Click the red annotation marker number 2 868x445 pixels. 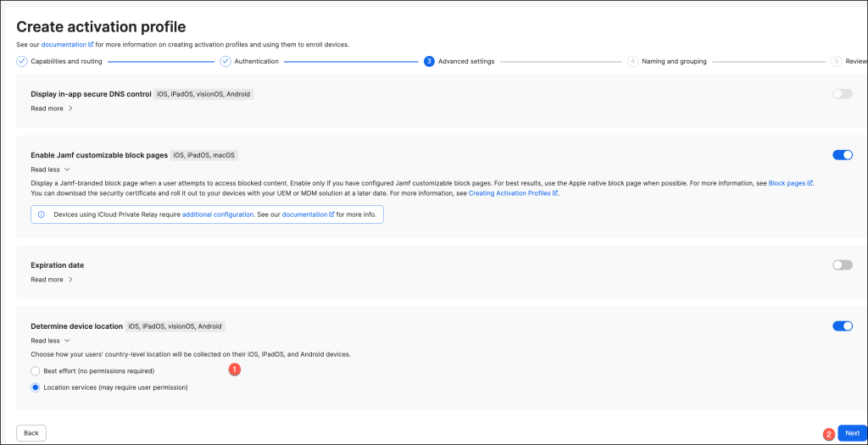tap(829, 434)
